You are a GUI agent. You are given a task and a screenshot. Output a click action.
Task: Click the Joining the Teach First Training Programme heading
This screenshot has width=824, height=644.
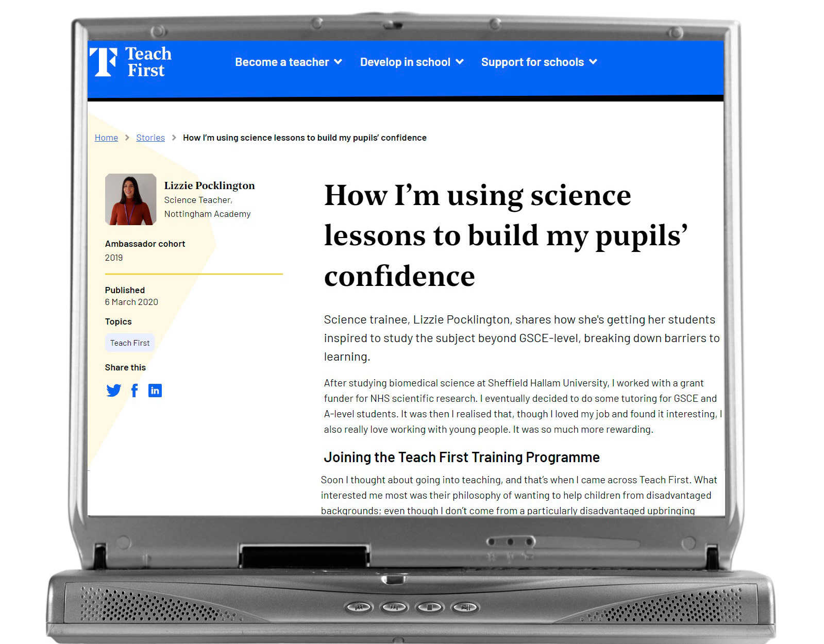[462, 457]
